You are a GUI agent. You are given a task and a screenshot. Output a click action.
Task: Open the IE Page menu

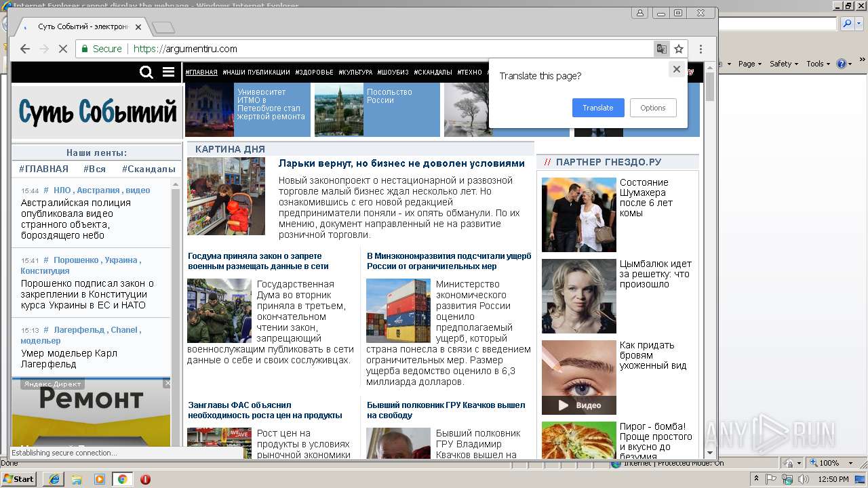[x=749, y=64]
